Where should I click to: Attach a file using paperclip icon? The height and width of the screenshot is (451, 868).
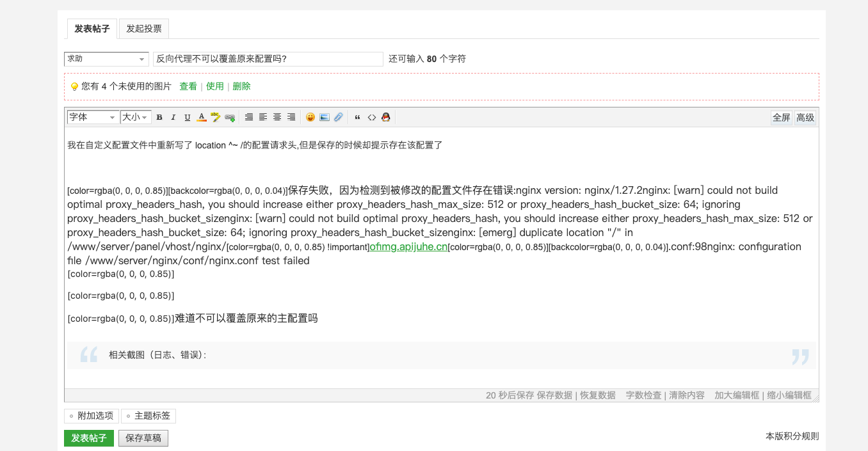tap(339, 117)
